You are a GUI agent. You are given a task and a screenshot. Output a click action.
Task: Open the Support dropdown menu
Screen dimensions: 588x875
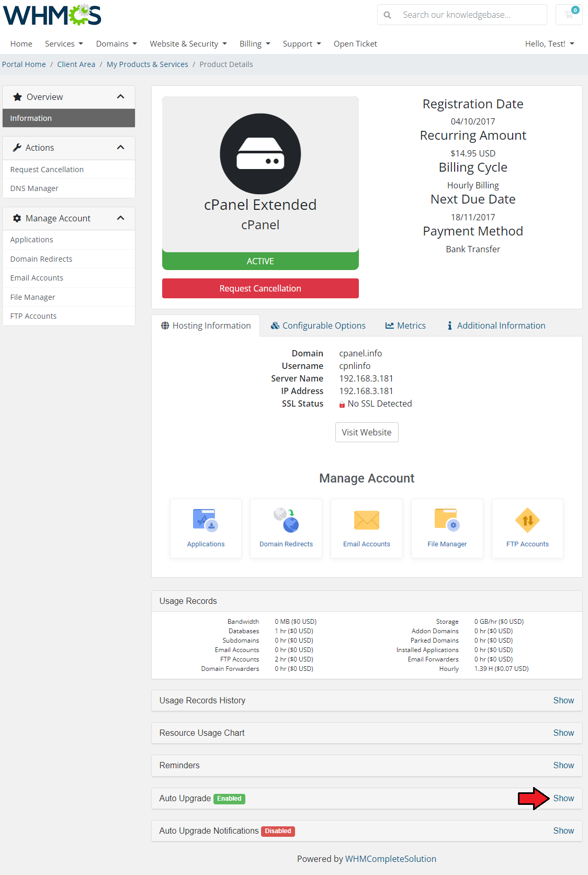(302, 44)
